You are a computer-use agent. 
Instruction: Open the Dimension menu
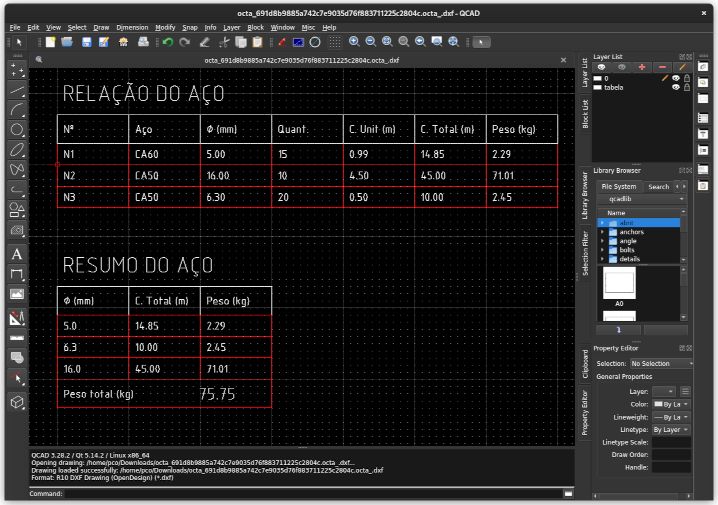pyautogui.click(x=132, y=27)
